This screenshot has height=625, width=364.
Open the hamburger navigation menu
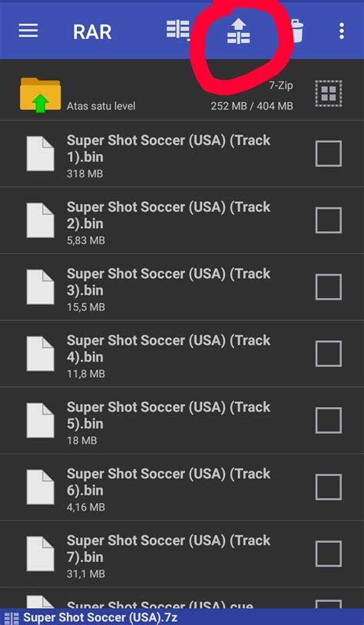point(28,31)
